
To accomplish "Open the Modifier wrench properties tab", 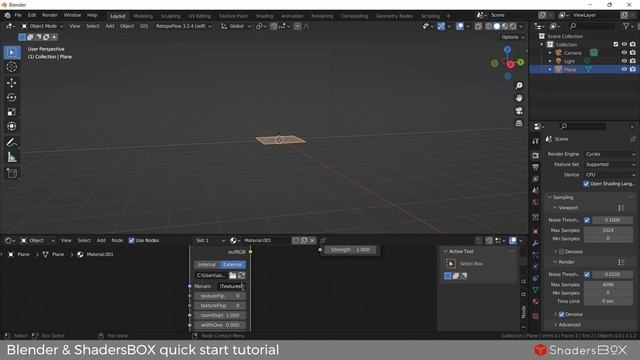I will pyautogui.click(x=536, y=243).
